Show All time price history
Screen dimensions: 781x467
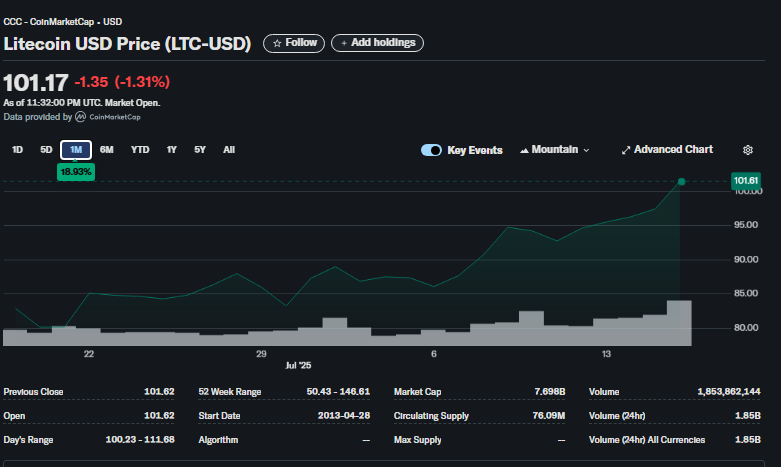coord(229,149)
